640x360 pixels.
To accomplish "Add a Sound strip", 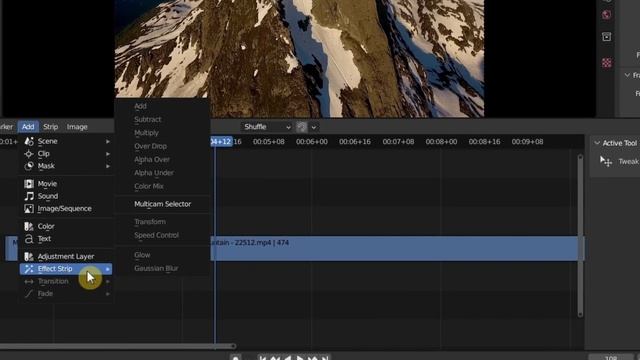I will pos(67,196).
